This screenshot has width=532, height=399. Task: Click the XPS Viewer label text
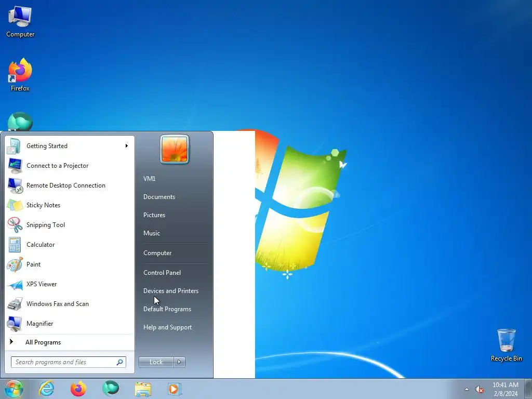click(42, 284)
